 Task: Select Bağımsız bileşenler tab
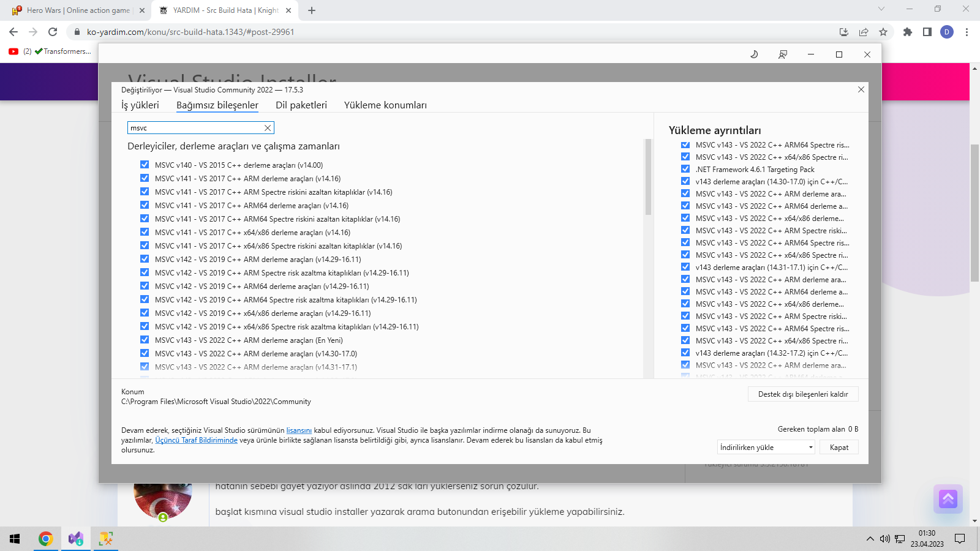[217, 105]
